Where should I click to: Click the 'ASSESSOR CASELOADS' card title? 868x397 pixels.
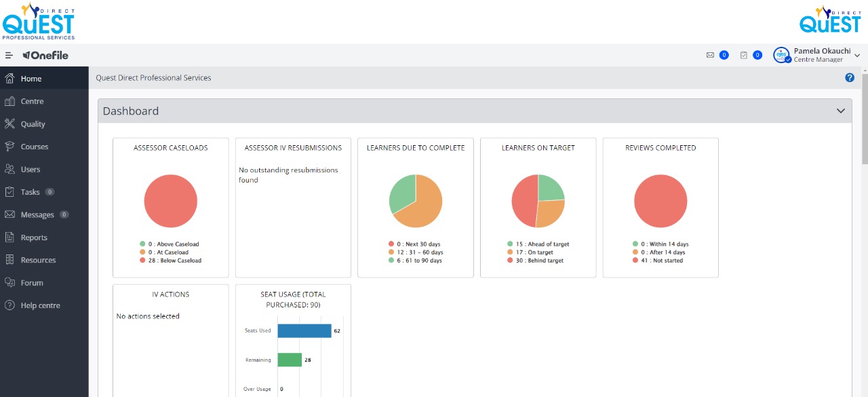(x=171, y=147)
